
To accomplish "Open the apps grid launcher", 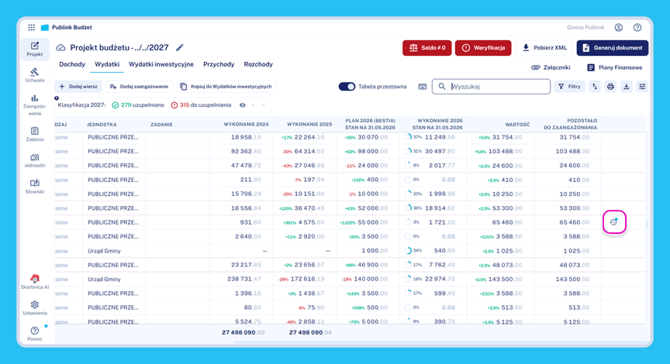I will (x=31, y=27).
